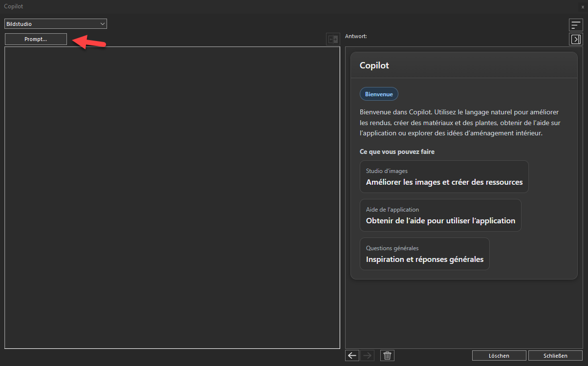Screen dimensions: 588x366
Task: Collapse the response panel with the arrow icon
Action: 576,39
